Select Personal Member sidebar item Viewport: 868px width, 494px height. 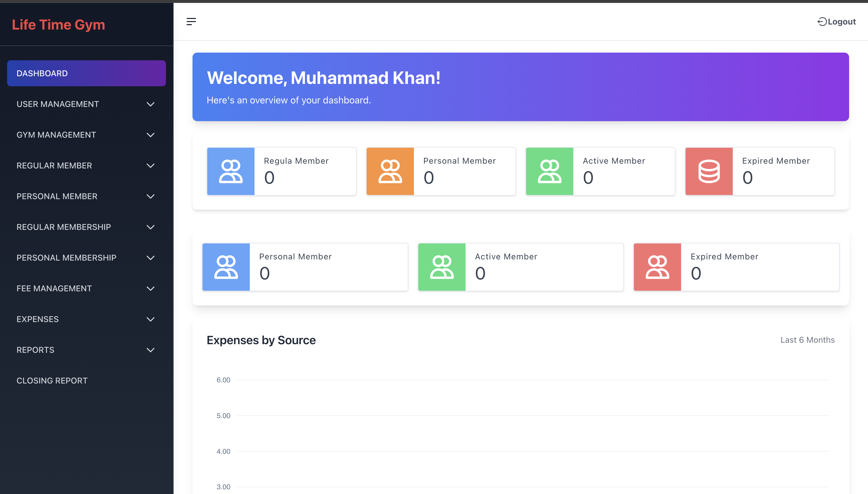coord(87,196)
